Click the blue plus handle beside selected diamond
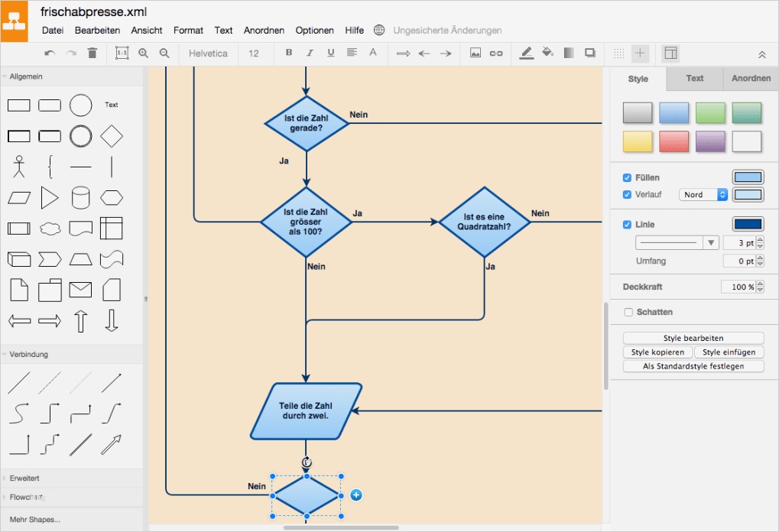 point(356,495)
